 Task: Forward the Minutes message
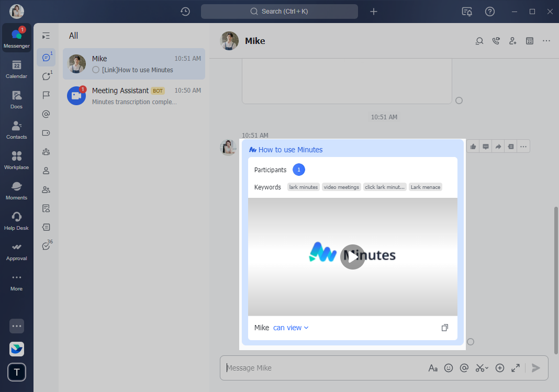point(498,147)
